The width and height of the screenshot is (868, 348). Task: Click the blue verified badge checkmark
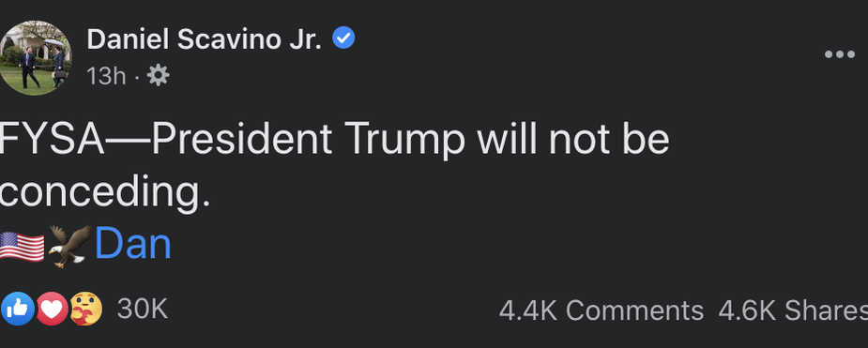tap(343, 38)
